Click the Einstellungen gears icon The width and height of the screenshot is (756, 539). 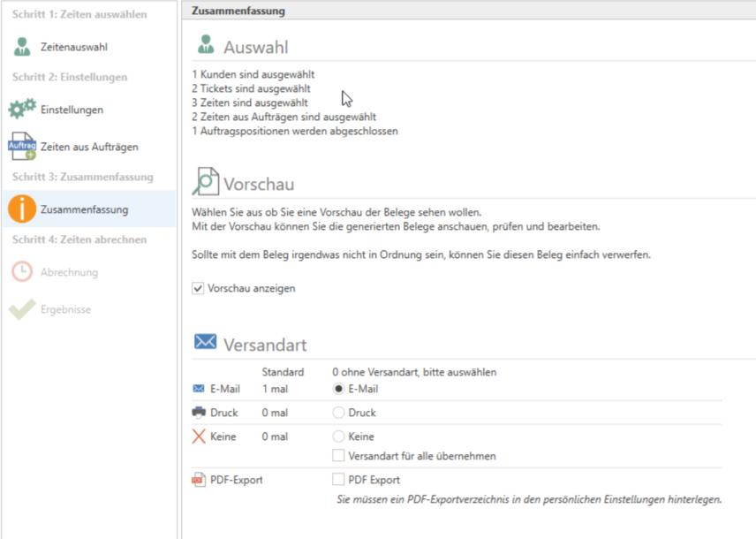point(22,110)
